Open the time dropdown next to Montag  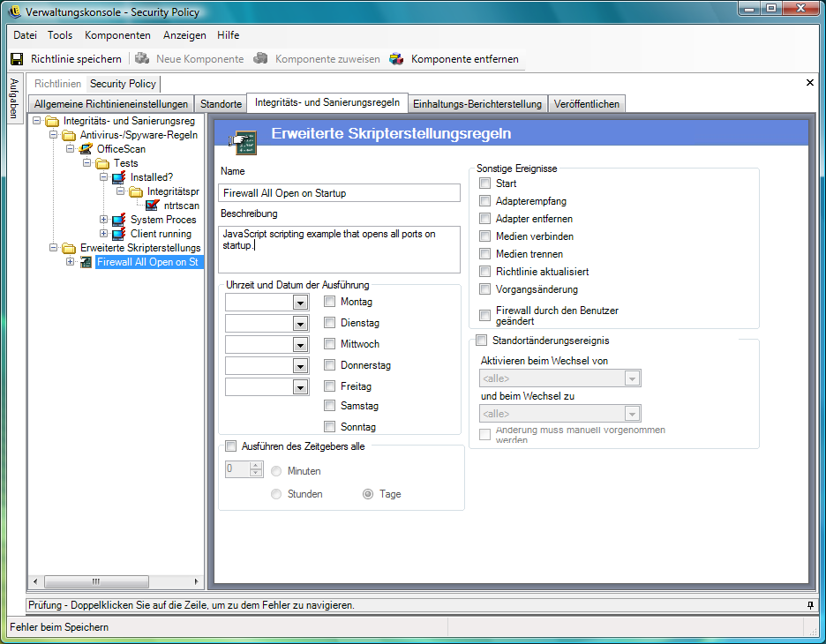coord(300,303)
